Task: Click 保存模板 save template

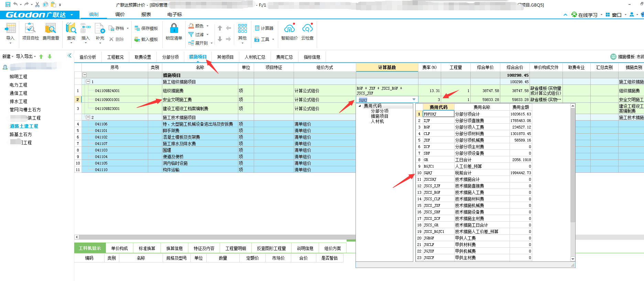Action: coord(146,28)
